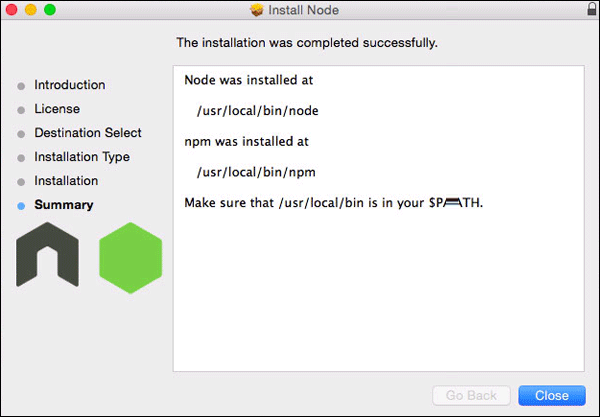Click the gray bullet beside Introduction
Image resolution: width=600 pixels, height=417 pixels.
[21, 86]
